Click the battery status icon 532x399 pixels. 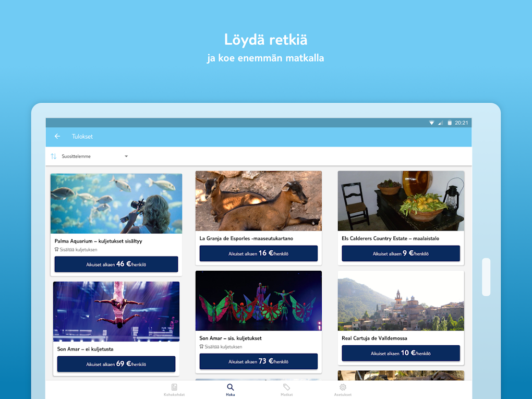pyautogui.click(x=450, y=123)
